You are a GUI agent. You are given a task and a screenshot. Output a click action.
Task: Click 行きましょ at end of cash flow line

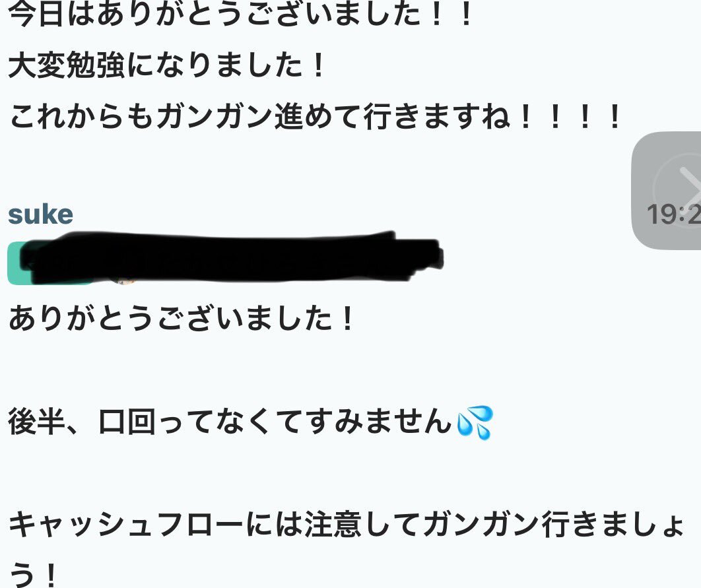(612, 525)
